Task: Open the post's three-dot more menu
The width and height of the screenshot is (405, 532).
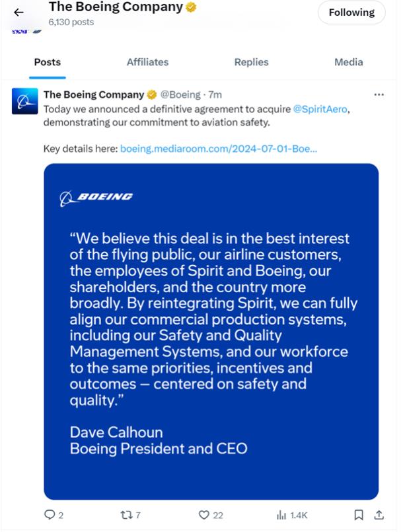Action: click(x=379, y=95)
